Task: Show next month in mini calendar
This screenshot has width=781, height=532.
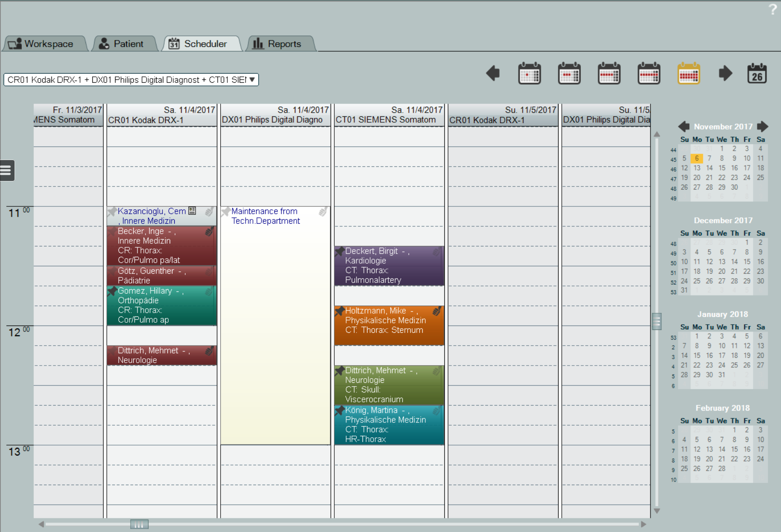Action: coord(763,126)
